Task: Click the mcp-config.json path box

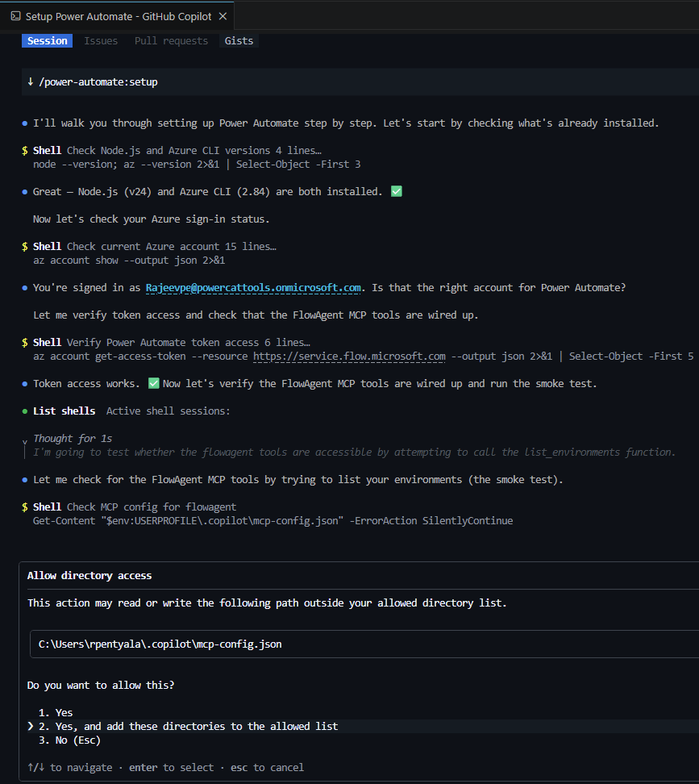Action: pyautogui.click(x=364, y=644)
